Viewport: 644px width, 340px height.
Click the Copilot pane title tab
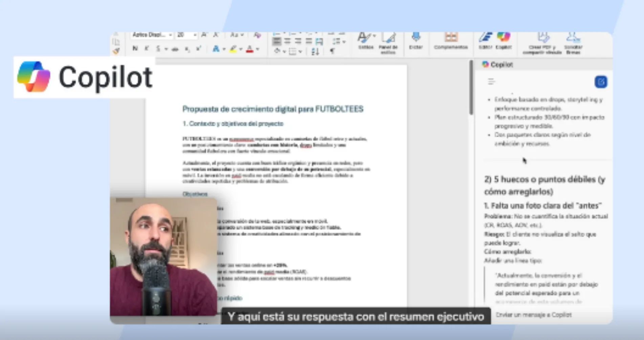pos(498,64)
